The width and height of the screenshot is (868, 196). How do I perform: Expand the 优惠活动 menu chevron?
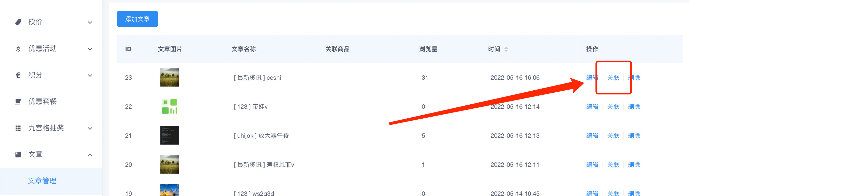click(90, 49)
